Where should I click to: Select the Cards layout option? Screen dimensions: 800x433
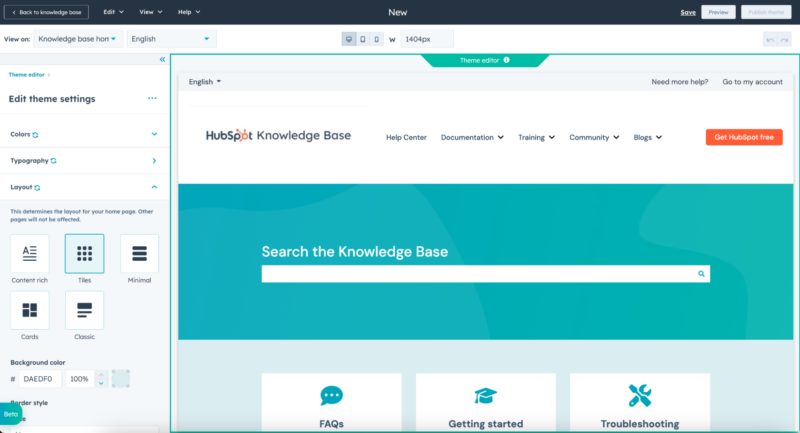pos(30,310)
